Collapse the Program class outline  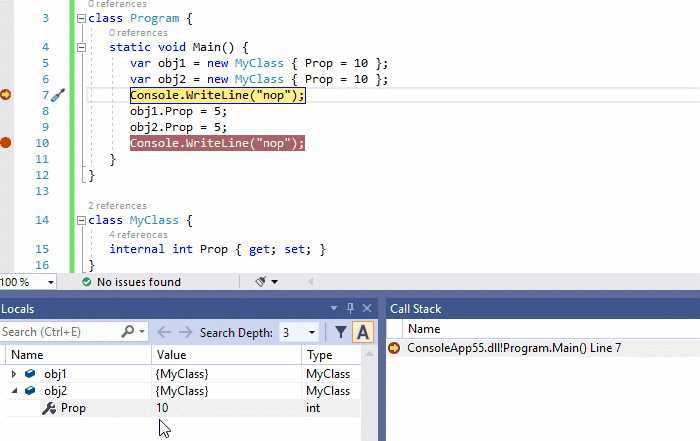(81, 18)
